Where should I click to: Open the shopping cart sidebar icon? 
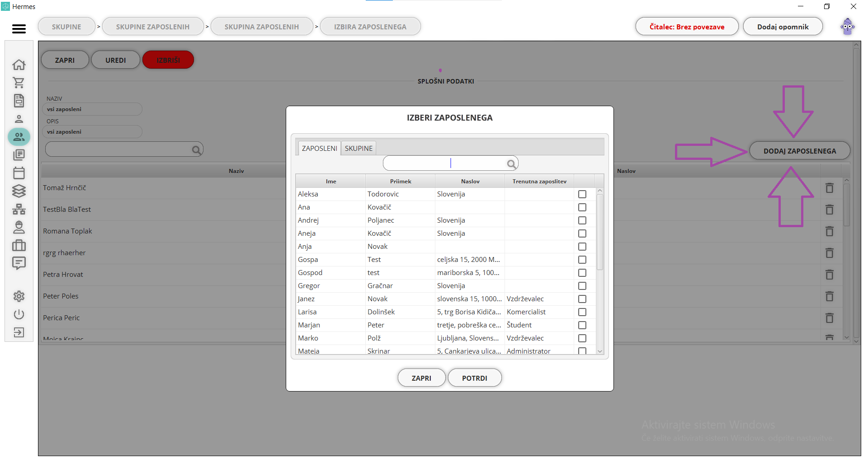pyautogui.click(x=19, y=83)
